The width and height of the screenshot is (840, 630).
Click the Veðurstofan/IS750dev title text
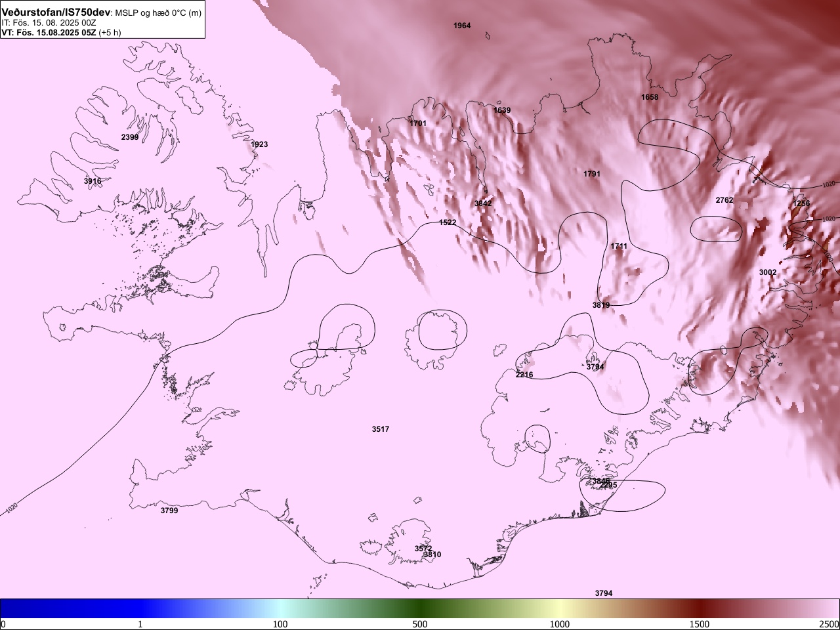(x=56, y=12)
